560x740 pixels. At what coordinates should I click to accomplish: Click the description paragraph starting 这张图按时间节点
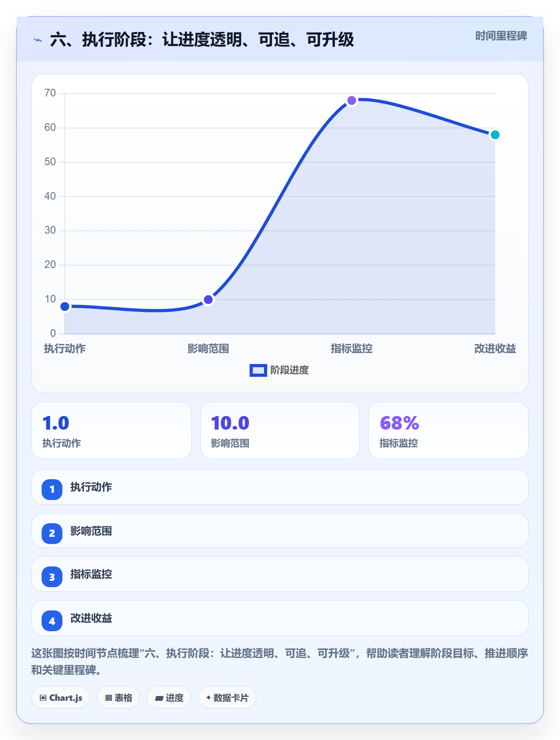[x=280, y=662]
